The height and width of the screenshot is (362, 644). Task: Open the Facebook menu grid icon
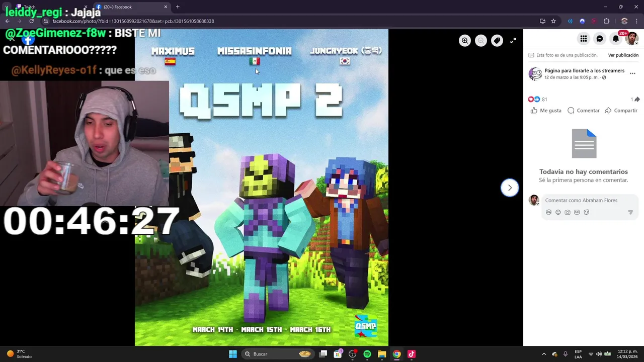coord(584,39)
